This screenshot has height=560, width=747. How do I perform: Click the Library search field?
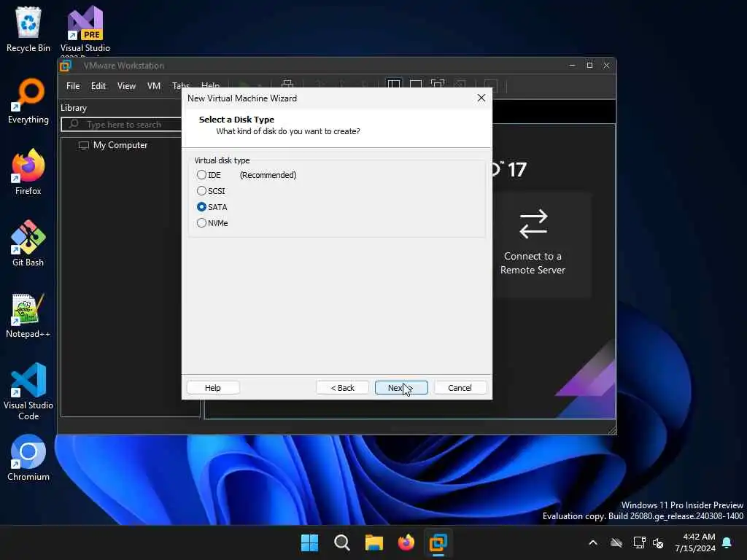point(122,124)
